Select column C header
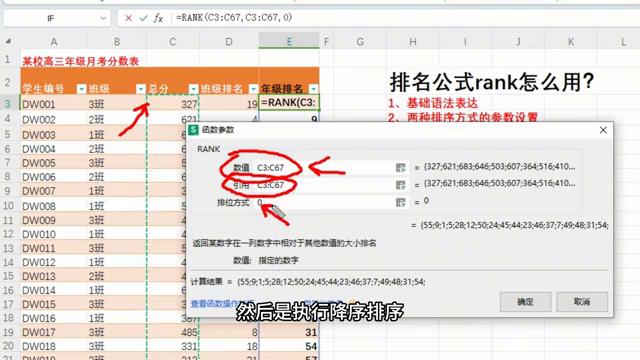 pyautogui.click(x=173, y=42)
